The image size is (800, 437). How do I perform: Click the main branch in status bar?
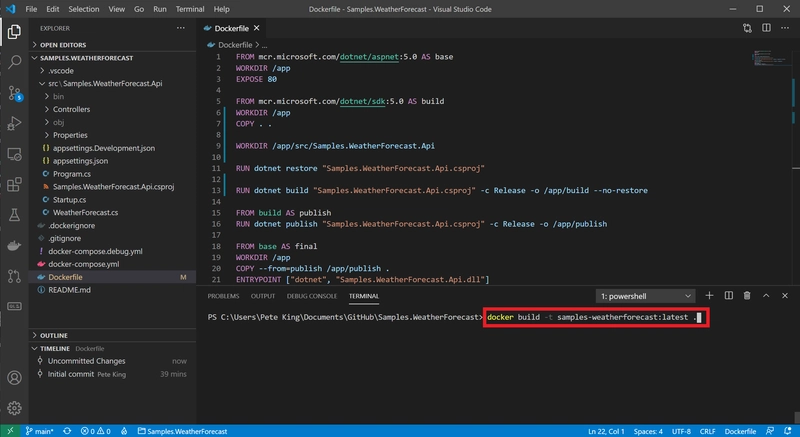coord(39,431)
